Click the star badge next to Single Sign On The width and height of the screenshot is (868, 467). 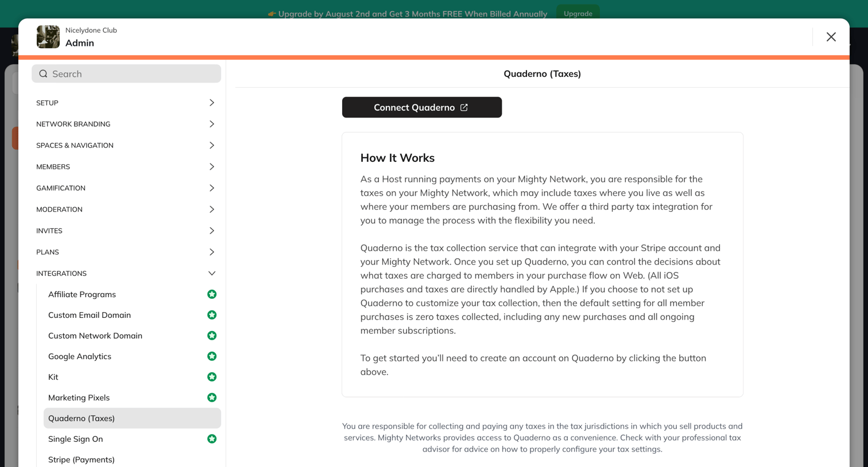click(x=212, y=439)
